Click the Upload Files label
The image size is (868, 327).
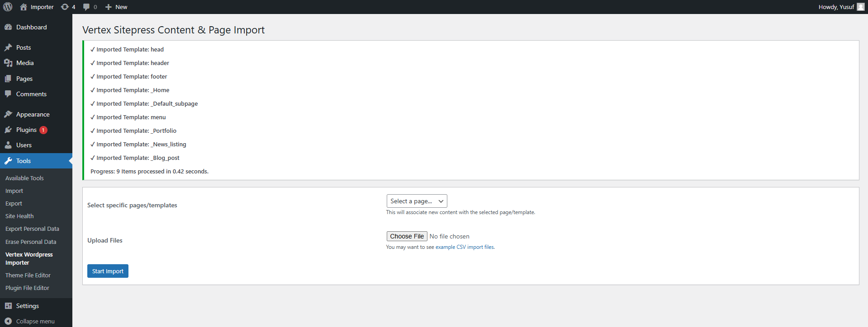click(x=105, y=240)
